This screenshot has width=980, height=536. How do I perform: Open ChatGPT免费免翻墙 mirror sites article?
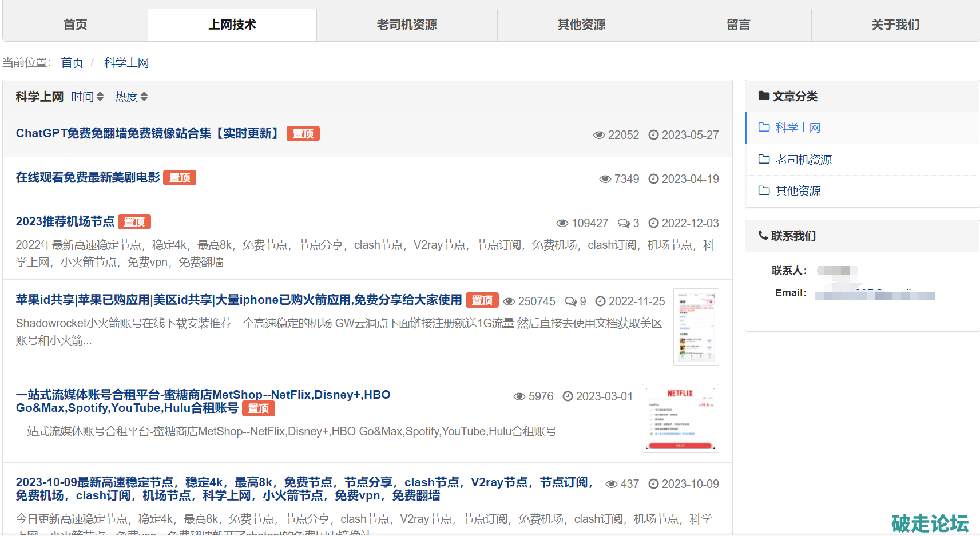[x=147, y=133]
